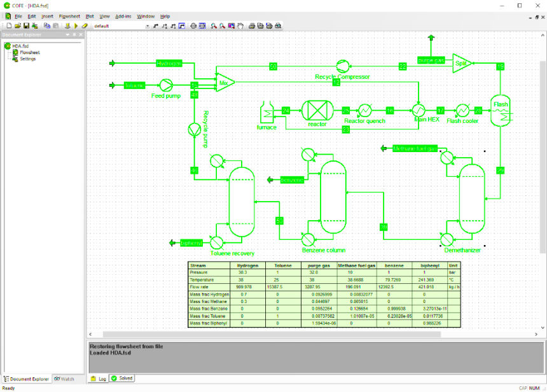This screenshot has height=392, width=547.
Task: Open the Window menu
Action: coord(146,17)
